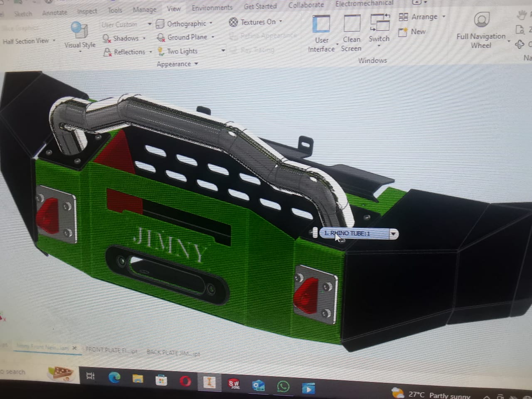Viewport: 532px width, 399px height.
Task: Expand the Orthographic projection dropdown
Action: [211, 23]
